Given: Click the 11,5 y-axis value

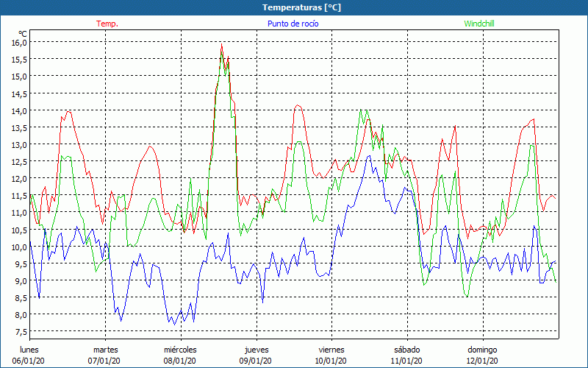Looking at the screenshot, I should tap(19, 196).
